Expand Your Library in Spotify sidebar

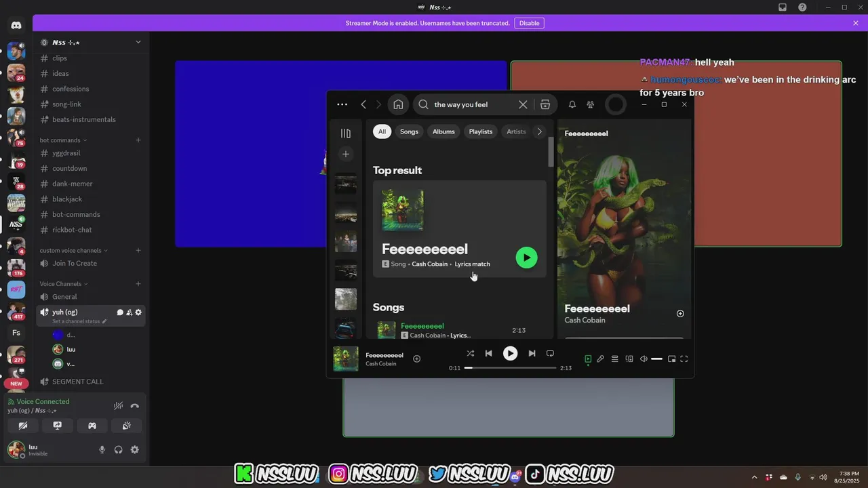(x=346, y=134)
